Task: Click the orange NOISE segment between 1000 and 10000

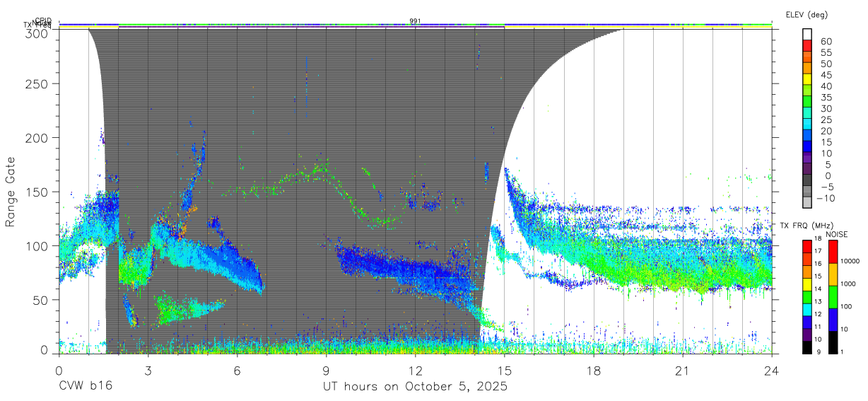Action: (833, 274)
